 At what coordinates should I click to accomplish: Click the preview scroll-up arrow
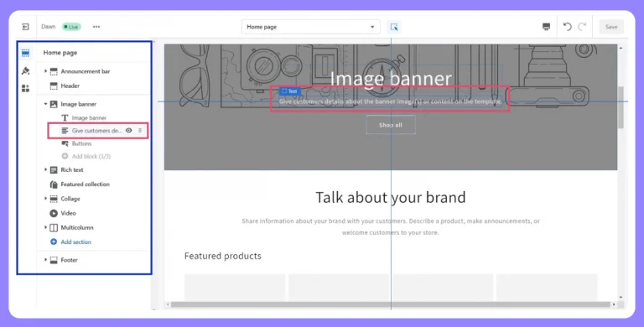pos(621,48)
